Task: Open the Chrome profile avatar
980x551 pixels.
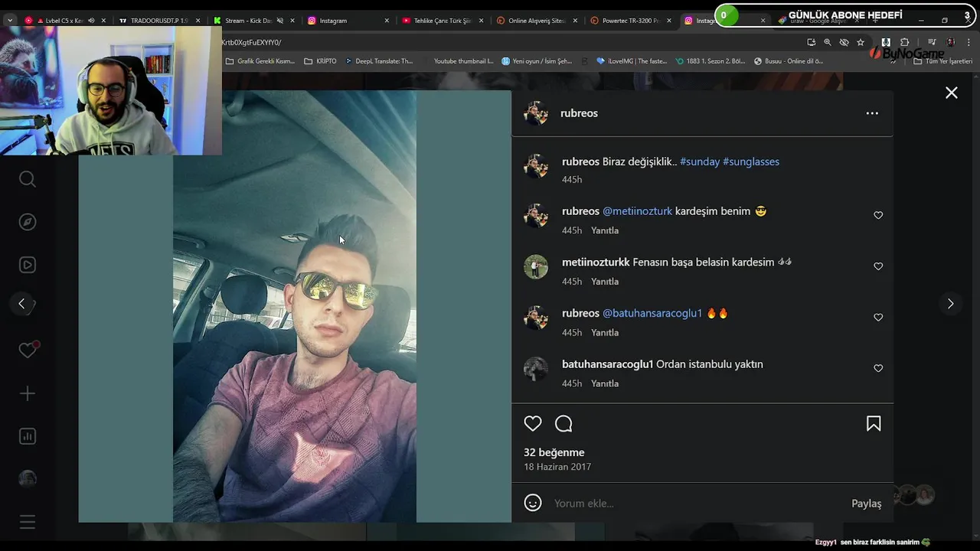Action: pos(951,43)
